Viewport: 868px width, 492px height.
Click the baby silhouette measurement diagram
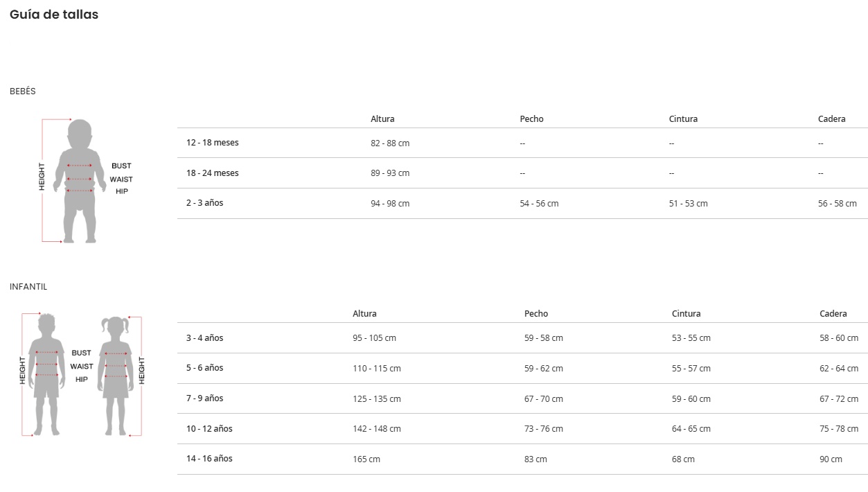[x=80, y=182]
